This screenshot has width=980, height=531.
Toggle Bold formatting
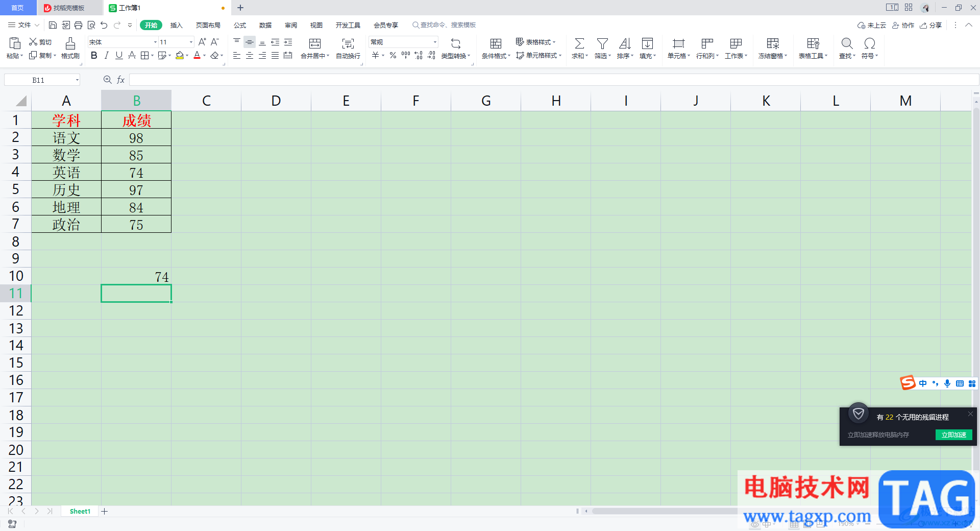94,55
